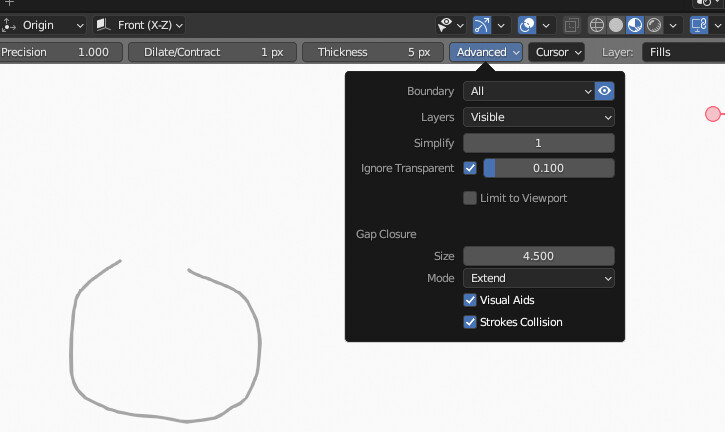725x432 pixels.
Task: Toggle the Show Overlays button
Action: 527,25
